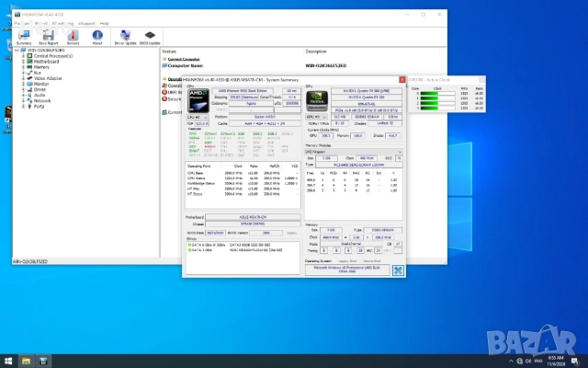Close the System Summary red X
Image resolution: width=588 pixels, height=368 pixels.
pyautogui.click(x=402, y=80)
